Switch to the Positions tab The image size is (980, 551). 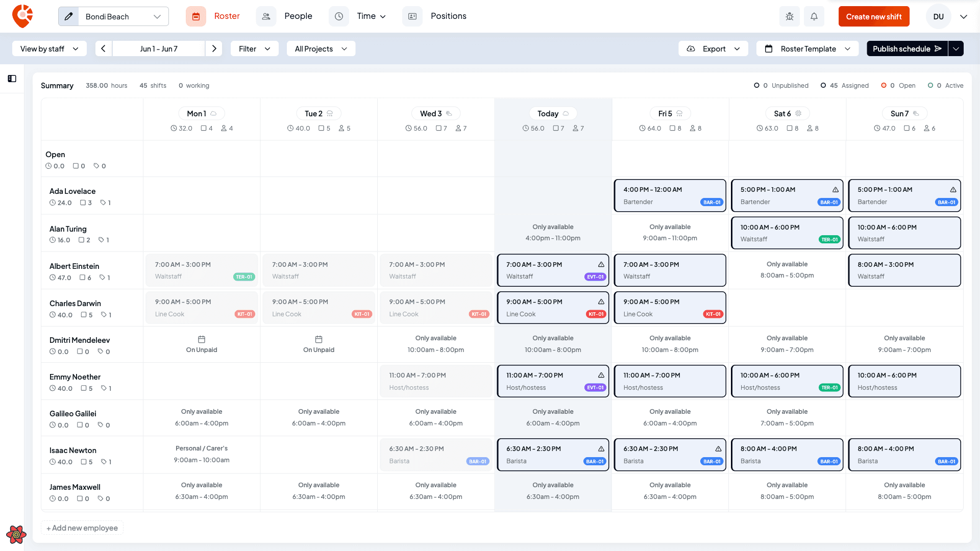pyautogui.click(x=448, y=16)
